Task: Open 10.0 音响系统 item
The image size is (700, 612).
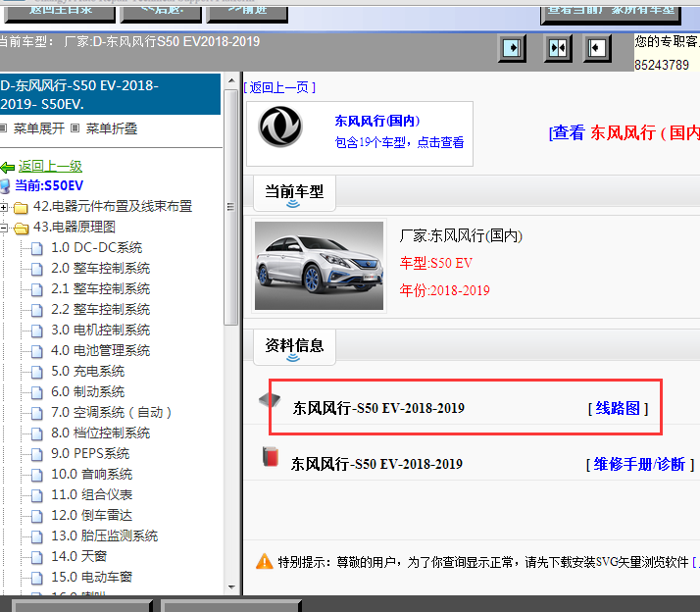Action: click(x=92, y=474)
